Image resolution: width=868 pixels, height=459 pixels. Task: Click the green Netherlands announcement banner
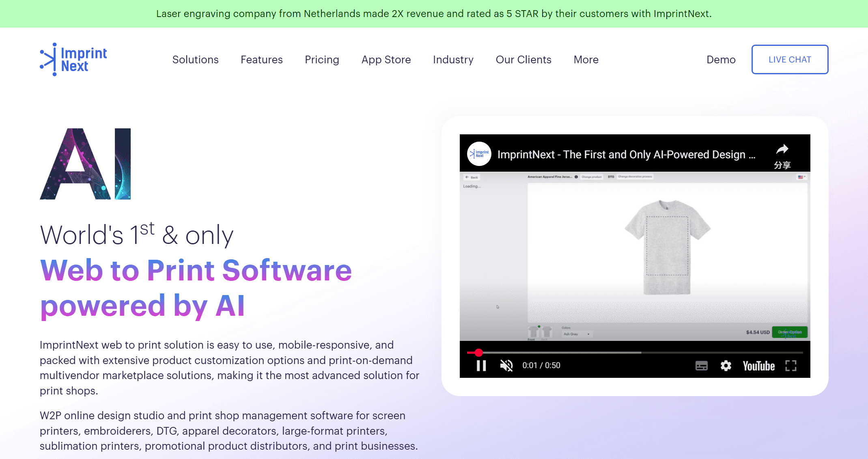tap(433, 14)
